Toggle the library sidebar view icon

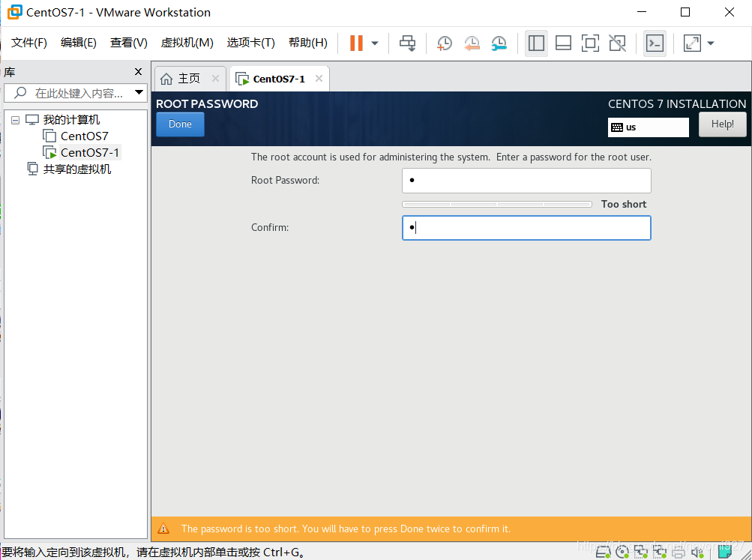pos(536,43)
